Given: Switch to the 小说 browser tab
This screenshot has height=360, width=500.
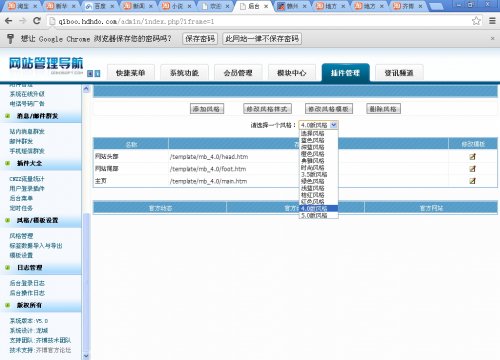Looking at the screenshot, I should (176, 6).
